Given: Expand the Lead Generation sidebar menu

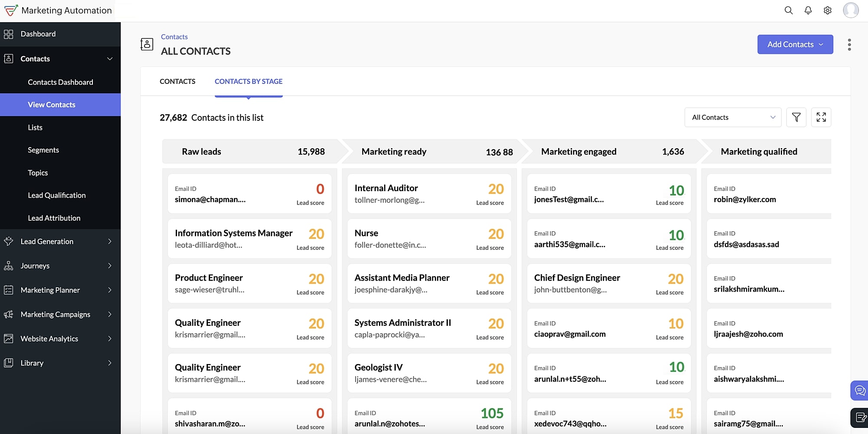Looking at the screenshot, I should 60,242.
